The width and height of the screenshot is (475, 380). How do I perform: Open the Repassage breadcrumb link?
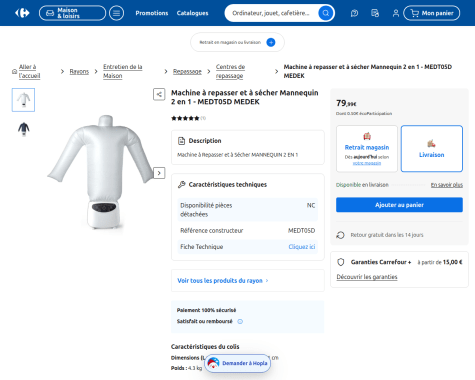coord(187,71)
